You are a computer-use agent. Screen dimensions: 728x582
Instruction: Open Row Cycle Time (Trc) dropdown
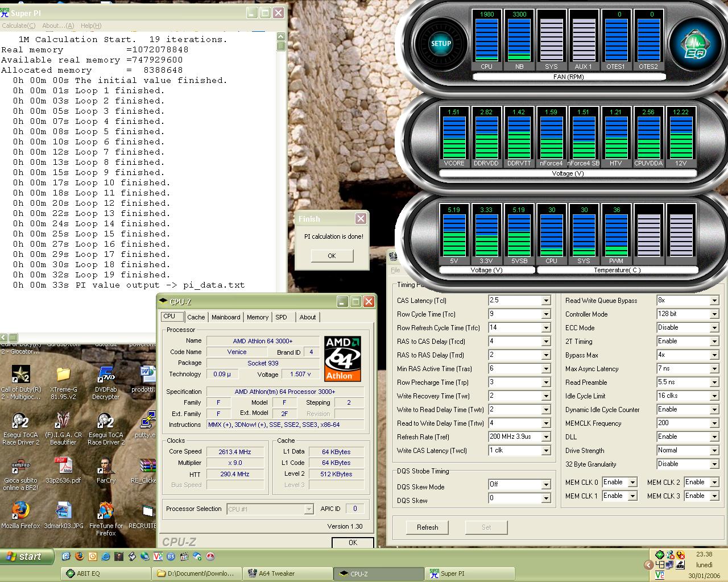546,314
